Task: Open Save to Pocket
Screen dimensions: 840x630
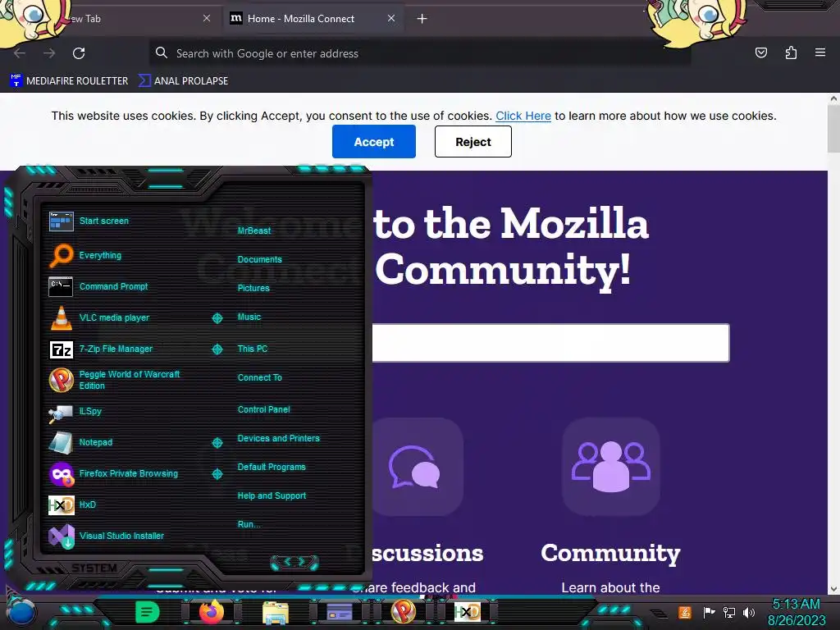Action: pos(760,52)
